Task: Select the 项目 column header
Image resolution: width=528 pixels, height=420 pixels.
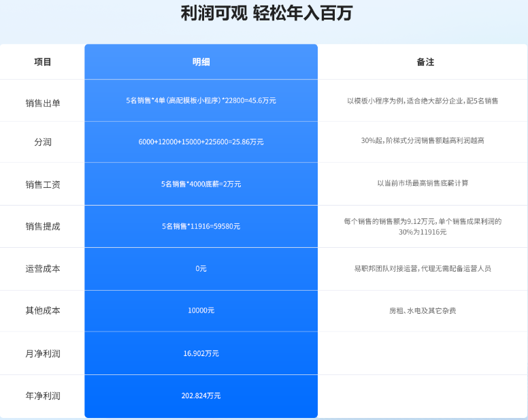Action: pos(43,62)
